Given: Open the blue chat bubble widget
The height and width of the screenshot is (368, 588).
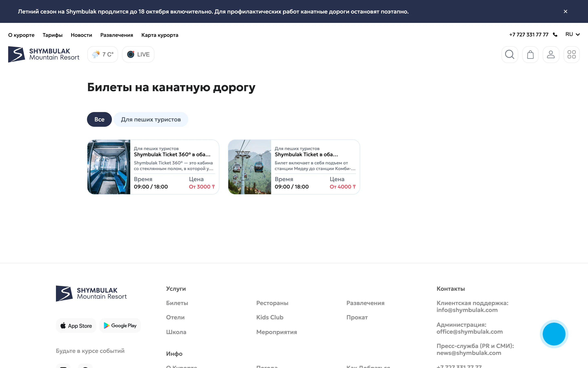Looking at the screenshot, I should 554,334.
